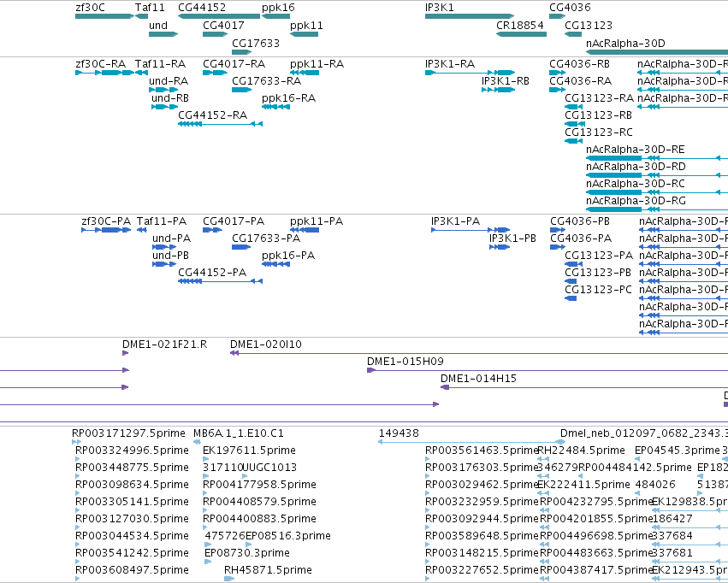Select the nAcRalpha-30D gene label

click(x=625, y=43)
